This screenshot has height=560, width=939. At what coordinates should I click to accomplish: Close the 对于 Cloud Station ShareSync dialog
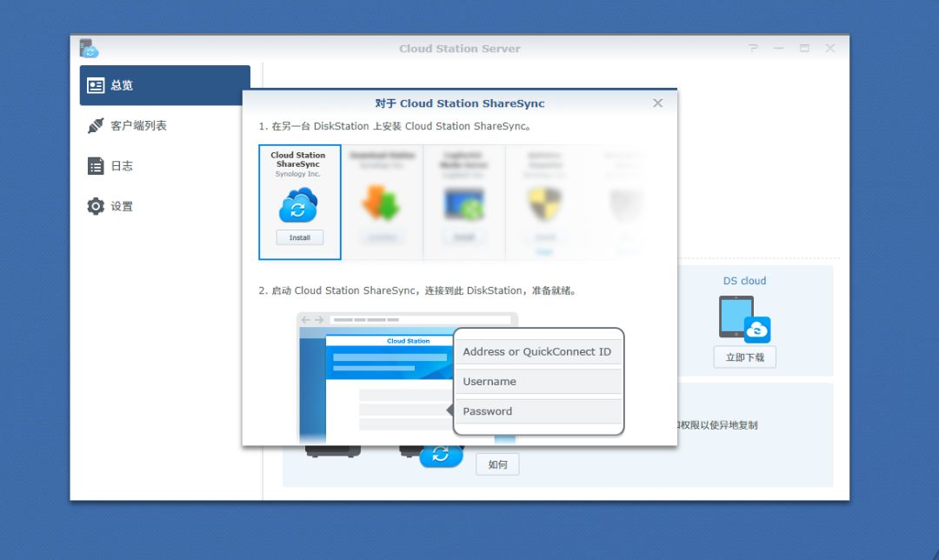click(x=657, y=103)
